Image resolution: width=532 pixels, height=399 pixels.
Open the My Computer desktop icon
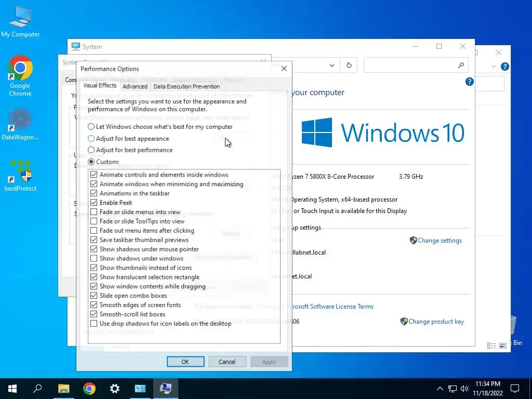coord(20,21)
